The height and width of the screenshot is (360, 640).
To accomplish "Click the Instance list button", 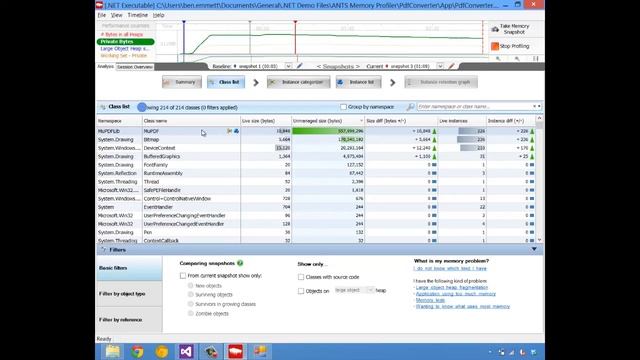I will 358,82.
